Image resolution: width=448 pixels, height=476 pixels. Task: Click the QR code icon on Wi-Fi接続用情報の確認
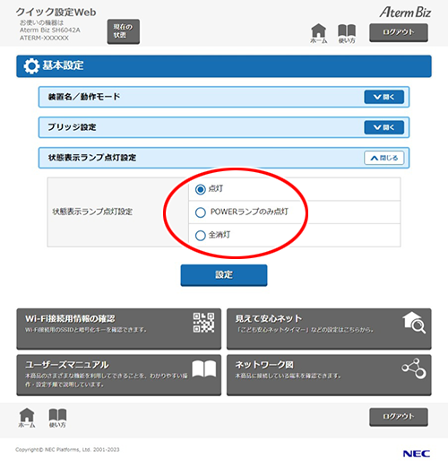[x=203, y=323]
